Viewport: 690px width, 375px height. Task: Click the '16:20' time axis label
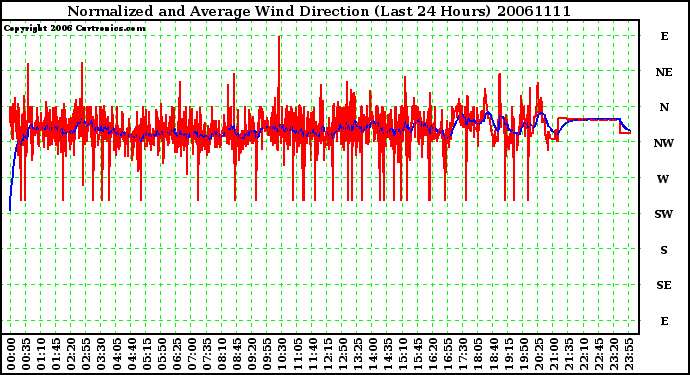(433, 354)
